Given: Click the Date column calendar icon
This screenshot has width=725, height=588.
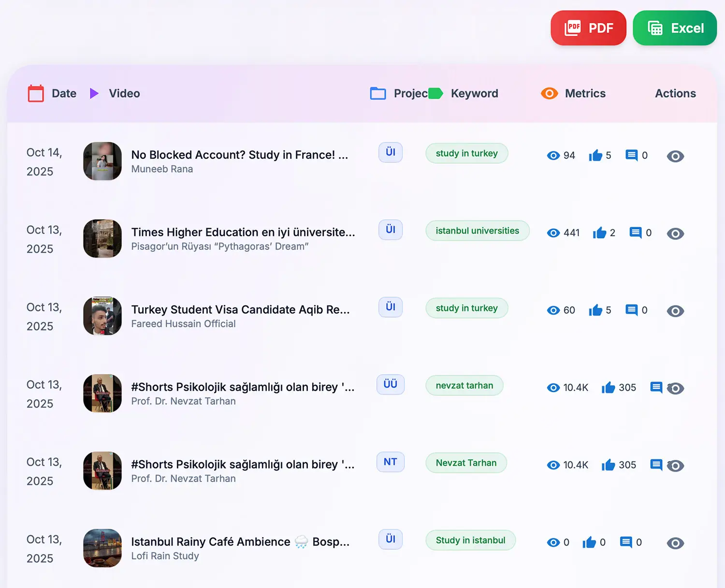Looking at the screenshot, I should (x=36, y=93).
